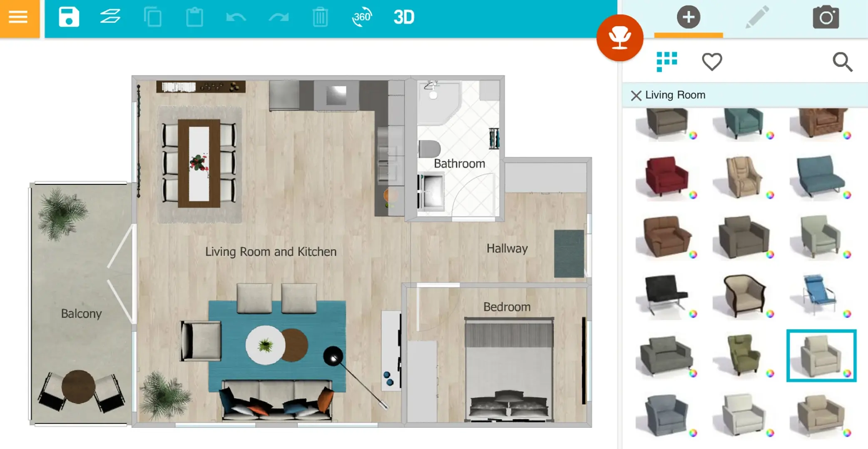
Task: Open the pencil edit tab
Action: point(757,17)
